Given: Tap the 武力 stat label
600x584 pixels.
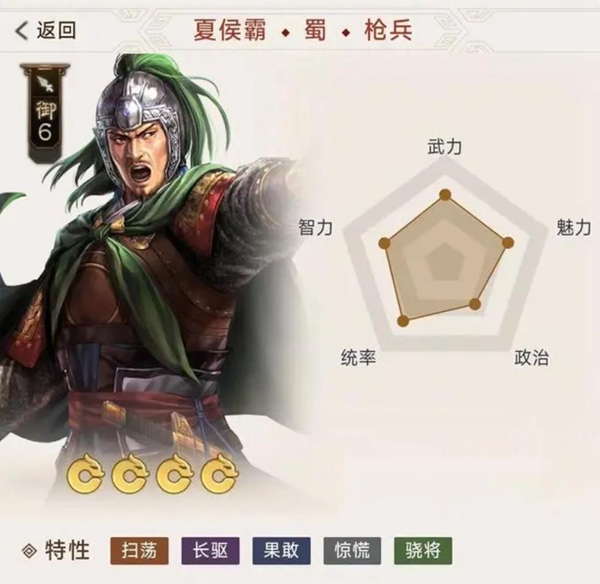Looking at the screenshot, I should click(x=445, y=147).
